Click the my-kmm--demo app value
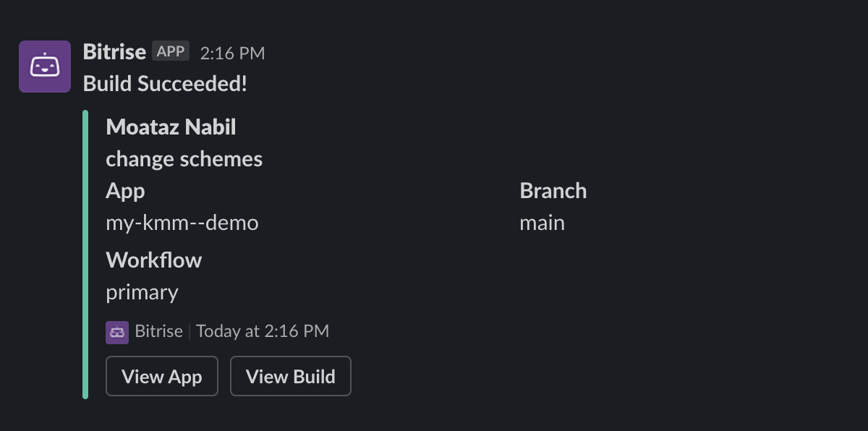The height and width of the screenshot is (431, 868). (182, 223)
